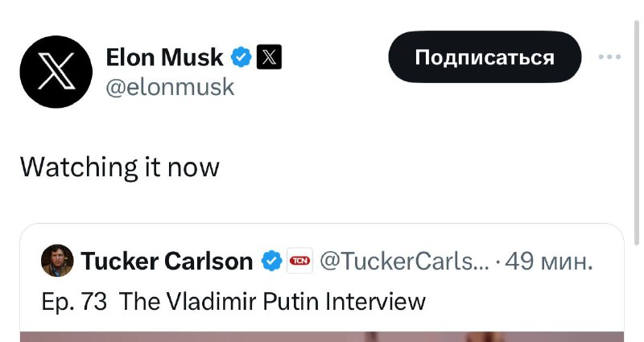This screenshot has width=644, height=342.
Task: Click Tucker Carlson's blue verified checkmark
Action: tap(272, 261)
